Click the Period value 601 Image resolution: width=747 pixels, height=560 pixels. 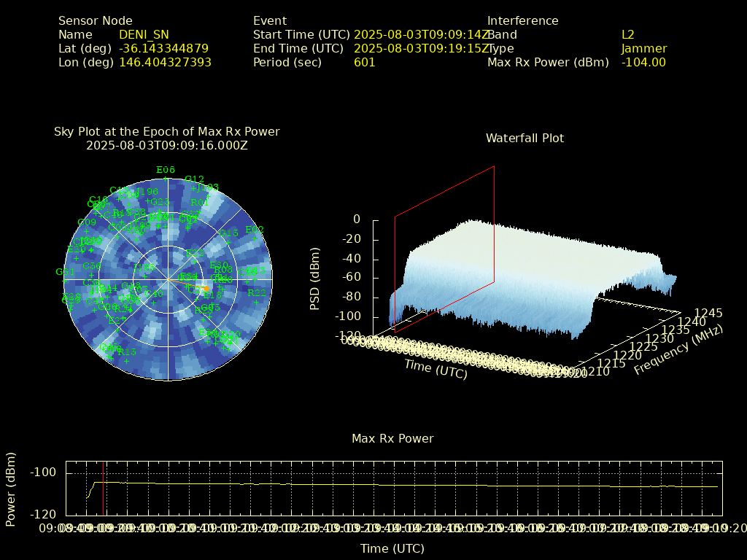[364, 63]
